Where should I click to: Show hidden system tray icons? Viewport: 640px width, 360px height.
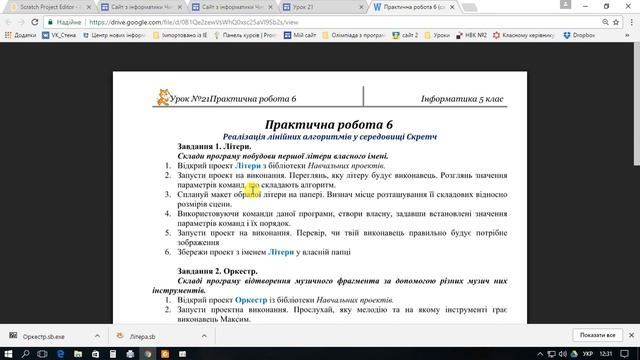pos(540,354)
